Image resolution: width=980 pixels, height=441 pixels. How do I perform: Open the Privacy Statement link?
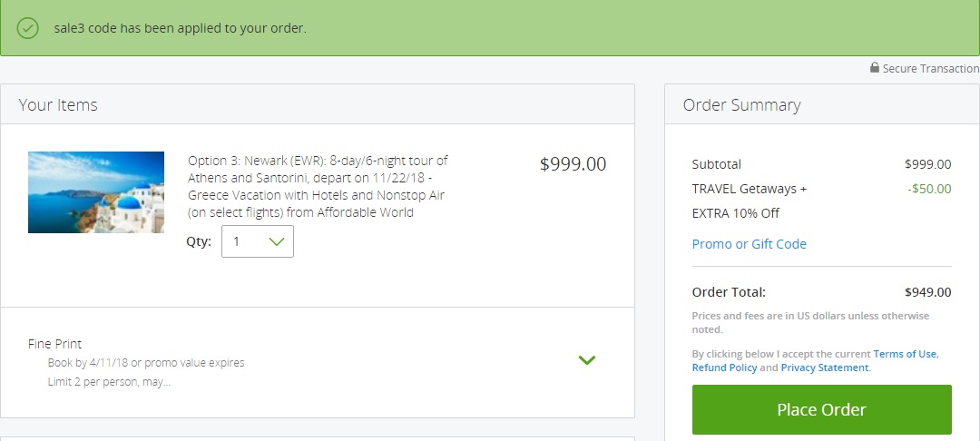pos(825,367)
